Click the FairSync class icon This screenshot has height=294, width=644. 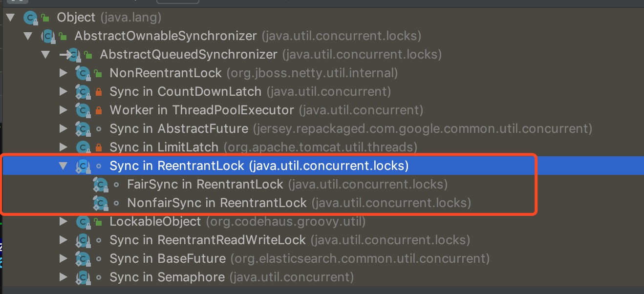(x=100, y=185)
